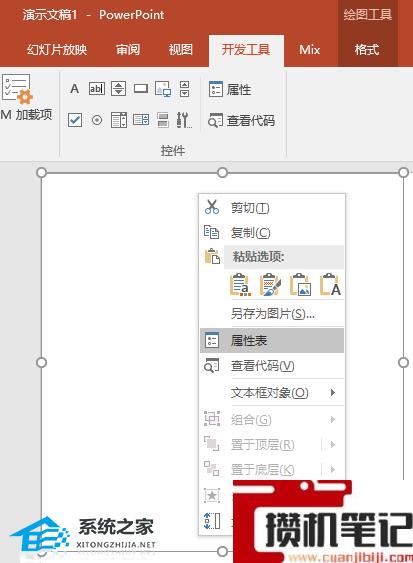Paste keep text only option
Image resolution: width=413 pixels, height=563 pixels.
(x=330, y=285)
